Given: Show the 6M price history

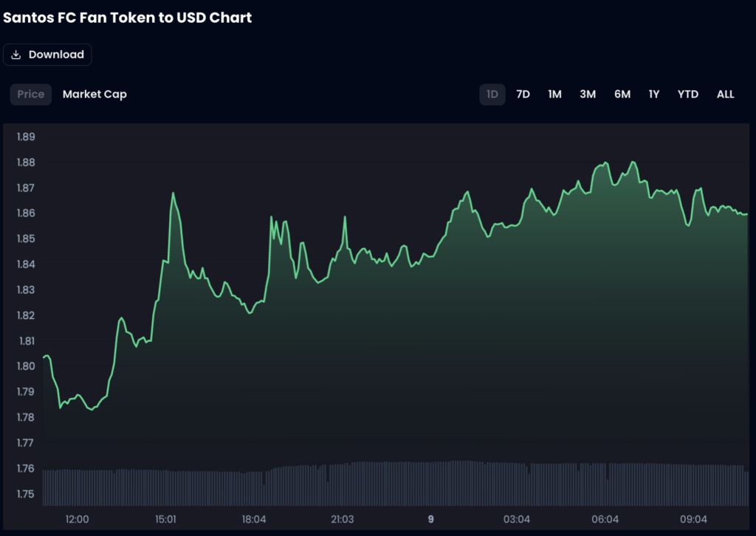Looking at the screenshot, I should tap(622, 95).
